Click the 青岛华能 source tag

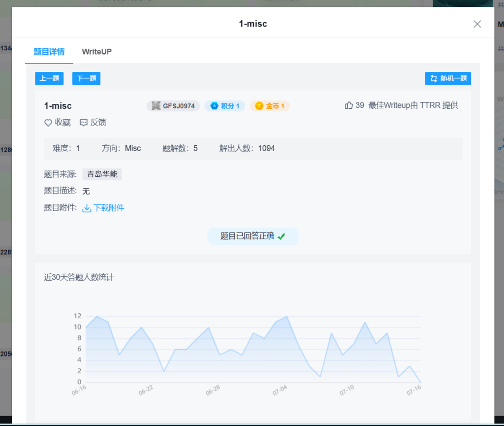pos(102,174)
